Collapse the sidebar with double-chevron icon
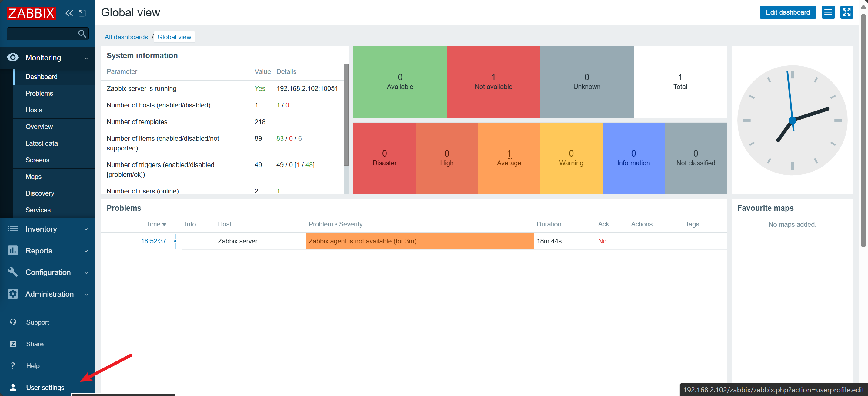 point(69,13)
